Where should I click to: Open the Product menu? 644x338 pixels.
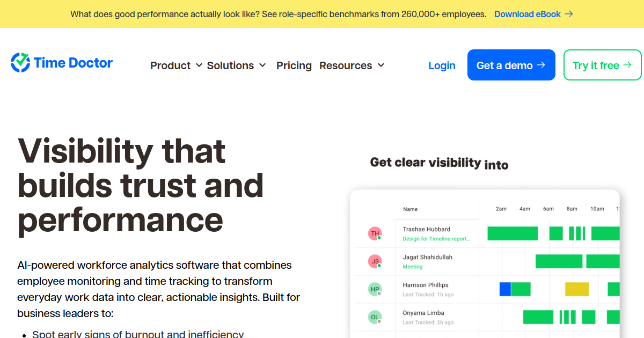pyautogui.click(x=170, y=65)
